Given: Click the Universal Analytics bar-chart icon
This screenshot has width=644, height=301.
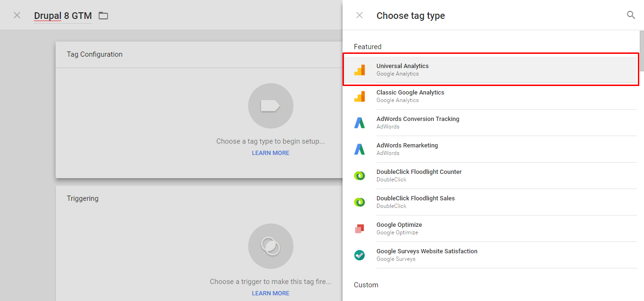Looking at the screenshot, I should tap(360, 70).
